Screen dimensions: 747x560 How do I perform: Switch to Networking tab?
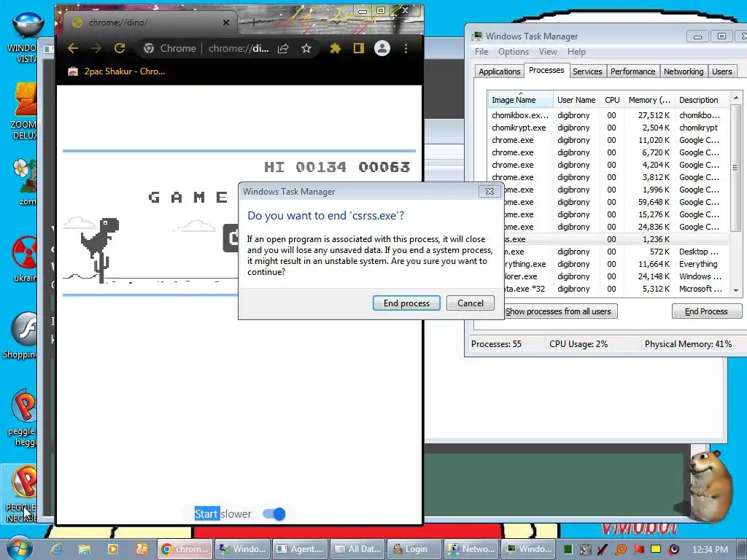684,71
